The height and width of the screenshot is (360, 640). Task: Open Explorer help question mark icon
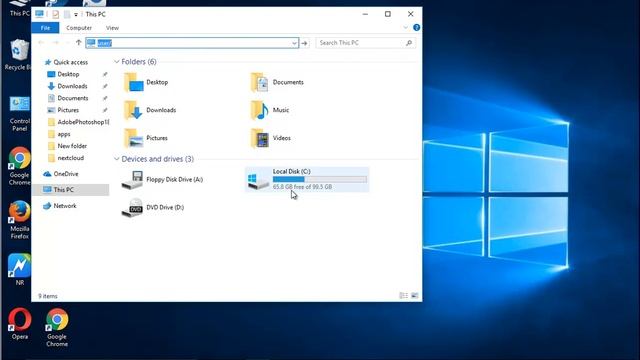(416, 27)
